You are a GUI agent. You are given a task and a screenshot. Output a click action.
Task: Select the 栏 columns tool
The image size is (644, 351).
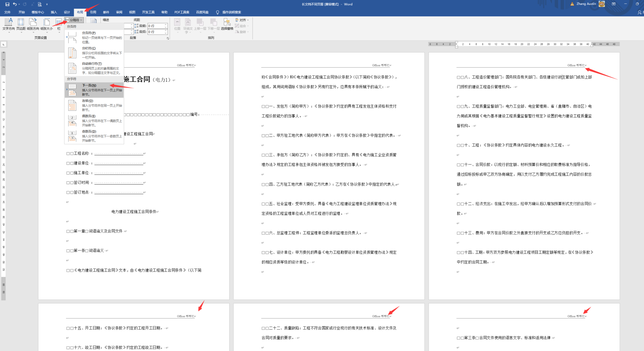pos(59,26)
